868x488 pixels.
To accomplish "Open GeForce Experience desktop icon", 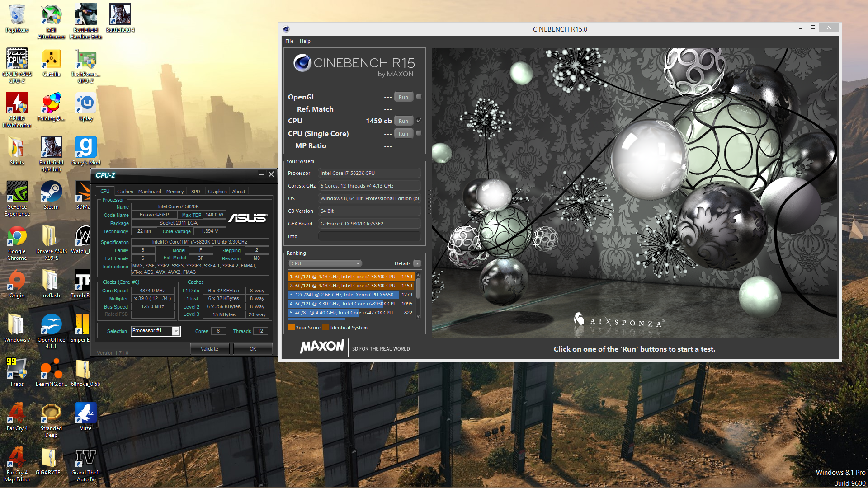I will pyautogui.click(x=17, y=192).
